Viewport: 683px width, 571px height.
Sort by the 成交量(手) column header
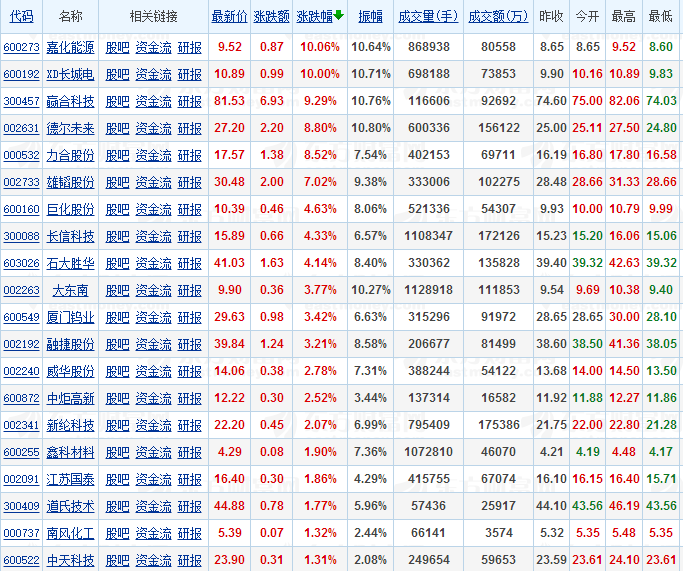427,17
